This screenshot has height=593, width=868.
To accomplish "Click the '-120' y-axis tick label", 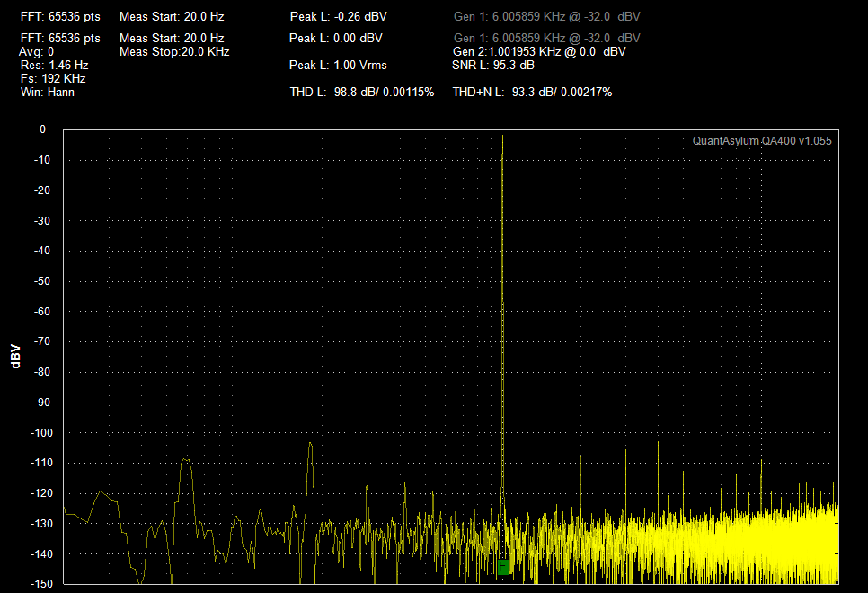I will point(41,493).
